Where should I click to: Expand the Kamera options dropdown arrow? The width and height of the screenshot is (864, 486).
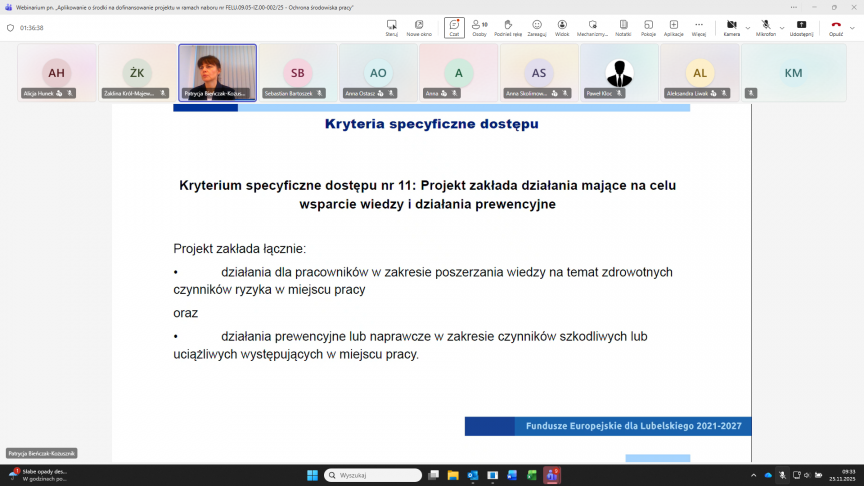tap(747, 27)
